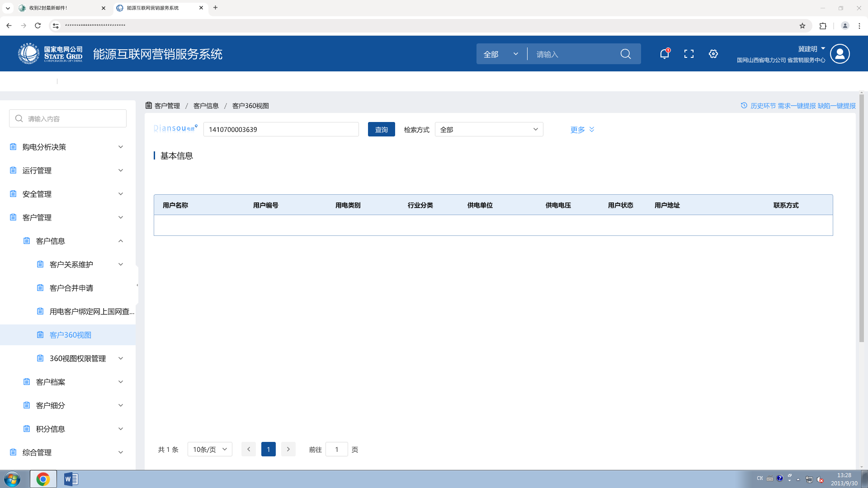This screenshot has width=868, height=488.
Task: Click the 查询 button
Action: [x=381, y=130]
